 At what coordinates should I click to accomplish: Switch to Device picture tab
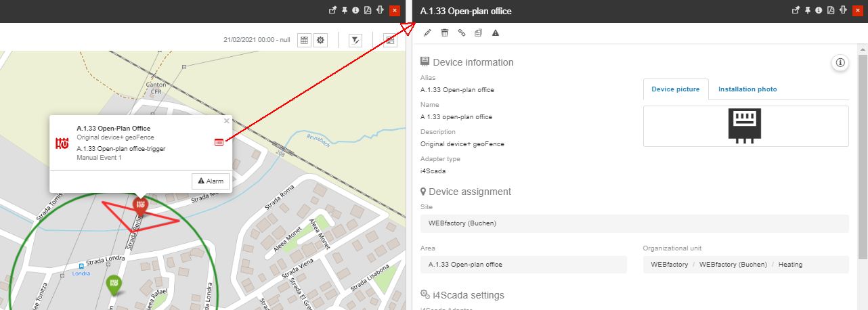click(x=676, y=89)
